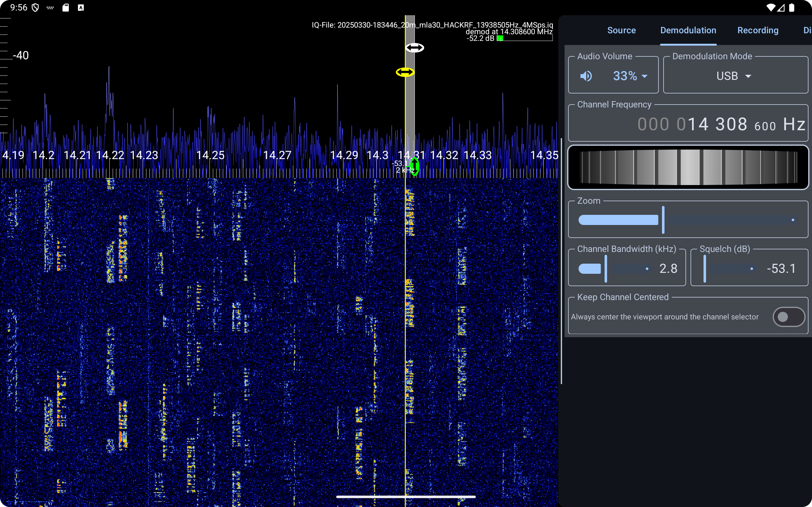Click the Squelch dB slider
The image size is (812, 507).
pos(728,269)
